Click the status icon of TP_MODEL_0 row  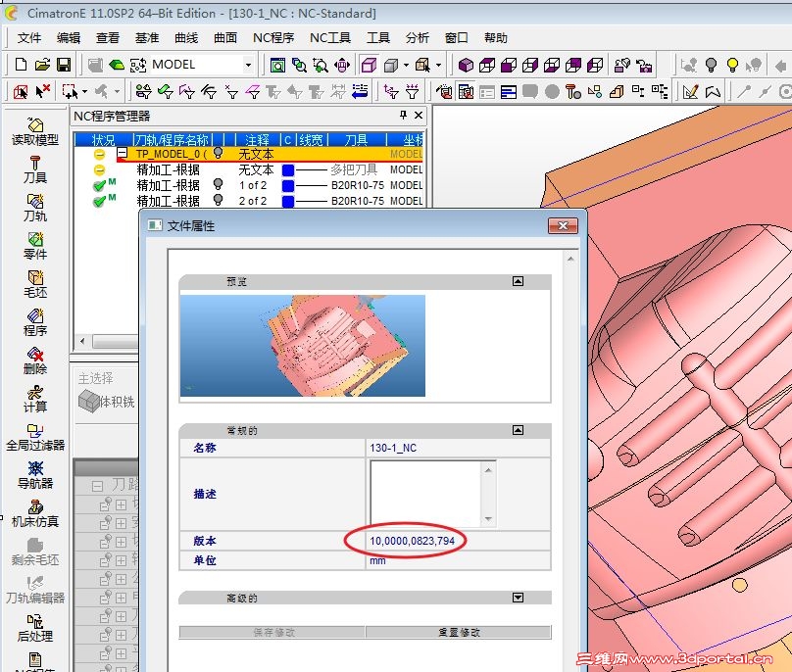100,154
